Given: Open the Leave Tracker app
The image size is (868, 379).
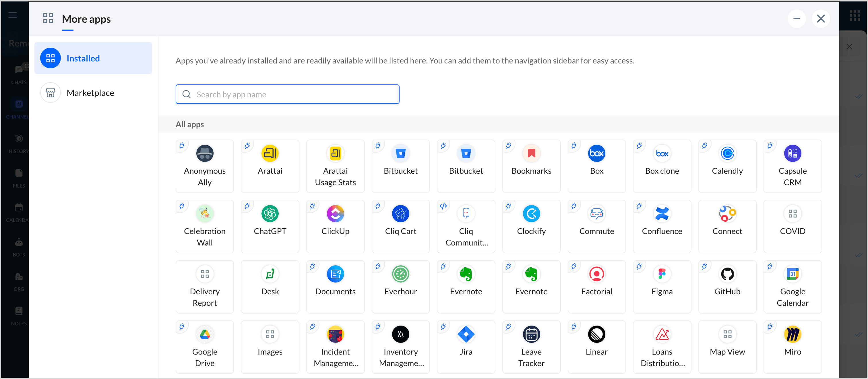Looking at the screenshot, I should pos(531,347).
